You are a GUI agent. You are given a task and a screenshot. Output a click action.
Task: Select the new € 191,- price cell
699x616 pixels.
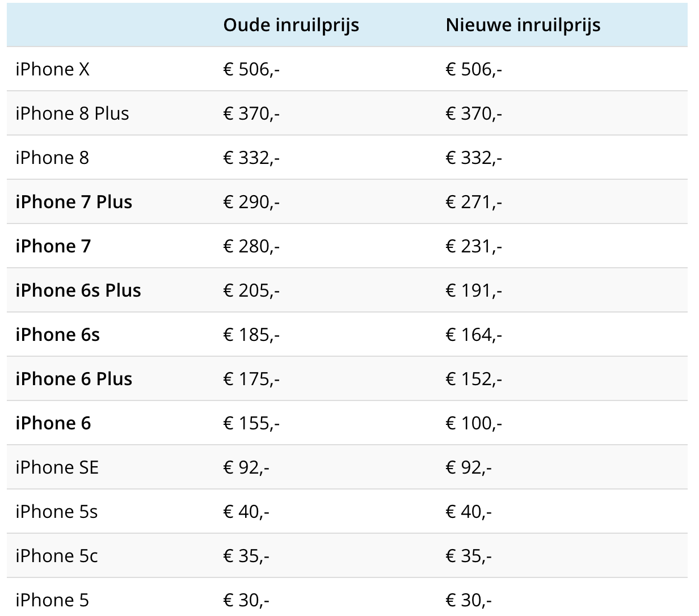(x=474, y=290)
